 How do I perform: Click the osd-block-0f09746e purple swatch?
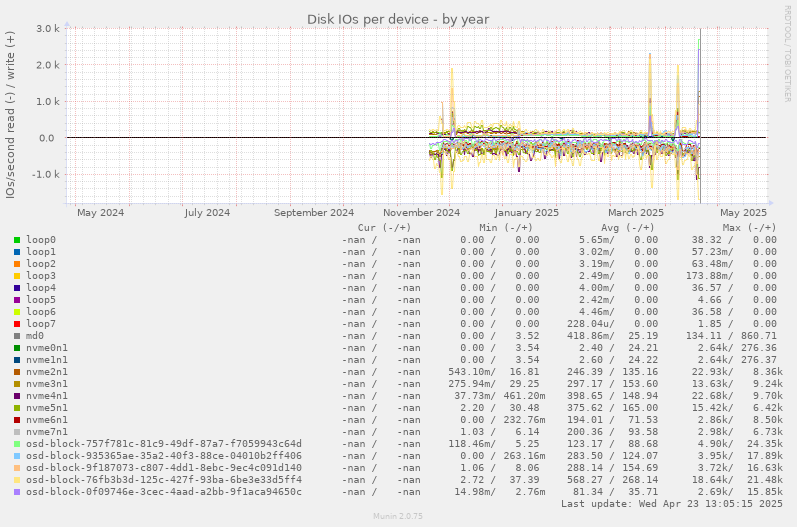coord(17,492)
